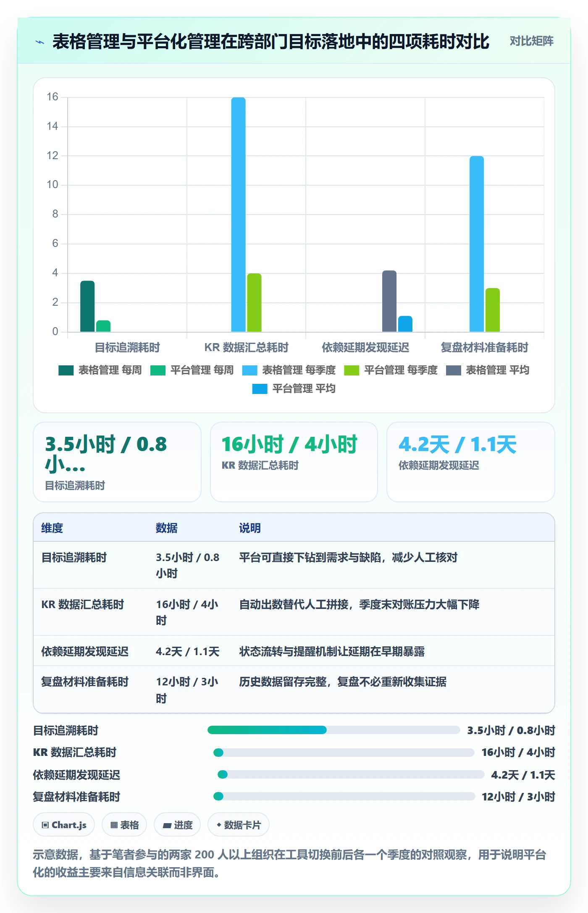Click the Chart.js tag chip
Screen dimensions: 588x913
64,825
